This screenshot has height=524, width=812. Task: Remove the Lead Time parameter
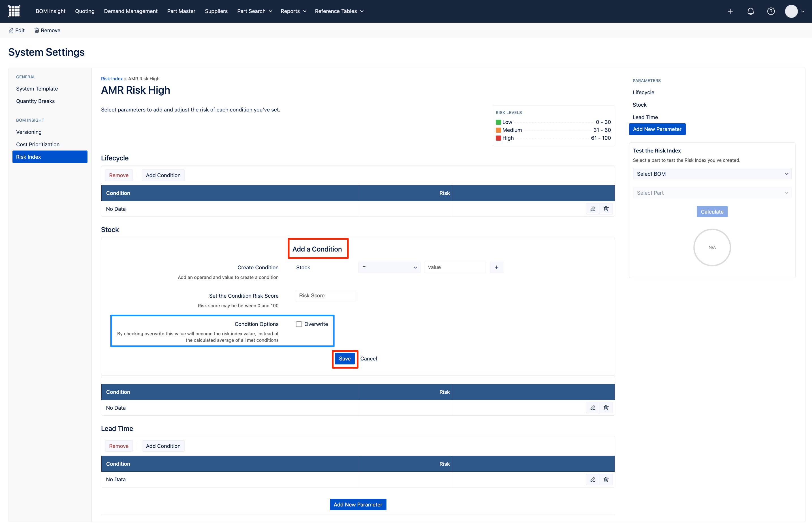[x=118, y=446]
